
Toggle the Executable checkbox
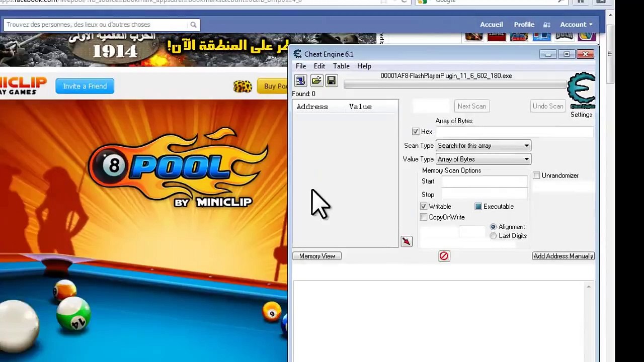click(478, 207)
